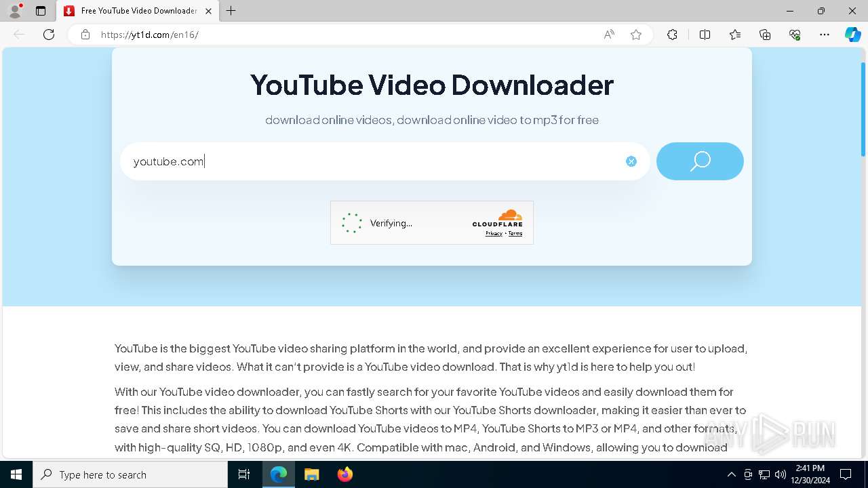This screenshot has height=488, width=868.
Task: Reload the page with the refresh icon
Action: point(49,35)
